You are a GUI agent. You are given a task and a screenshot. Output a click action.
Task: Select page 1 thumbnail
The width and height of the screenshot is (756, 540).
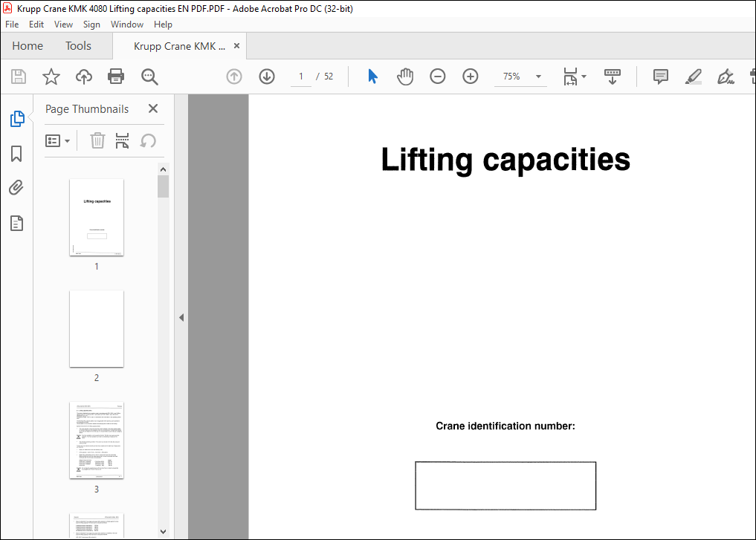[x=97, y=217]
